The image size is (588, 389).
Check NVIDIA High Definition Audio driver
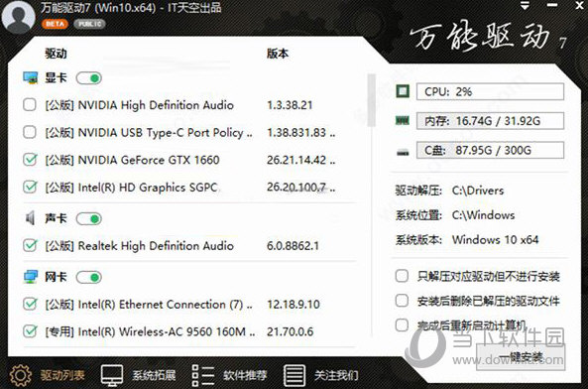[30, 104]
